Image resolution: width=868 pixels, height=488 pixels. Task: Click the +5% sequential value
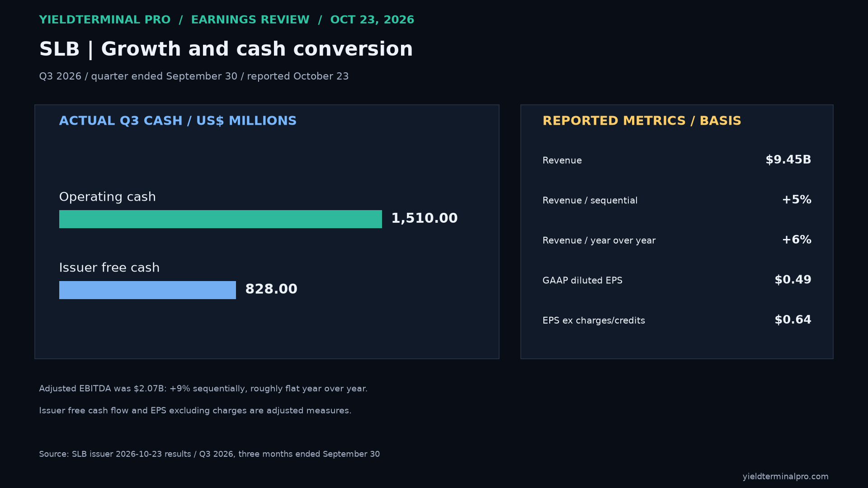pyautogui.click(x=797, y=200)
